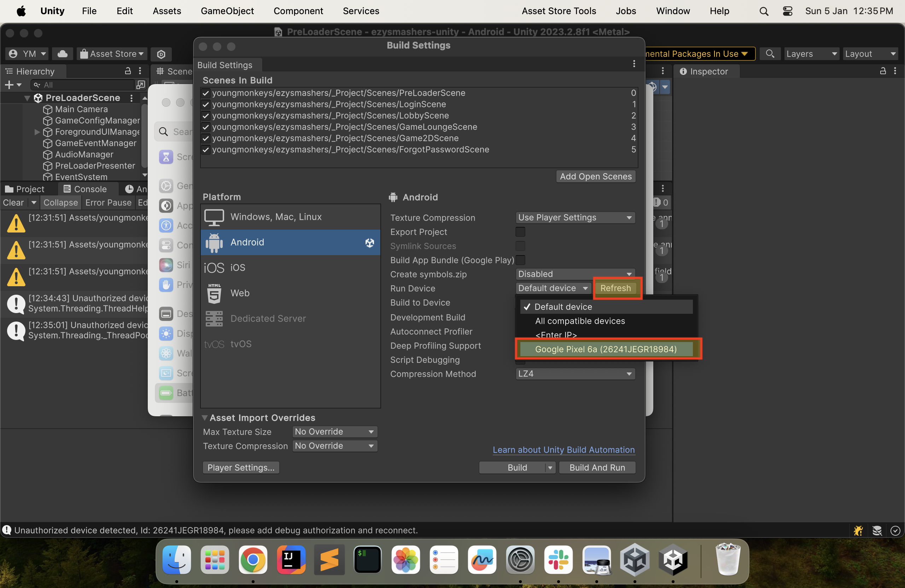
Task: Uncheck Game2DScene in Scenes In Build
Action: click(x=206, y=139)
